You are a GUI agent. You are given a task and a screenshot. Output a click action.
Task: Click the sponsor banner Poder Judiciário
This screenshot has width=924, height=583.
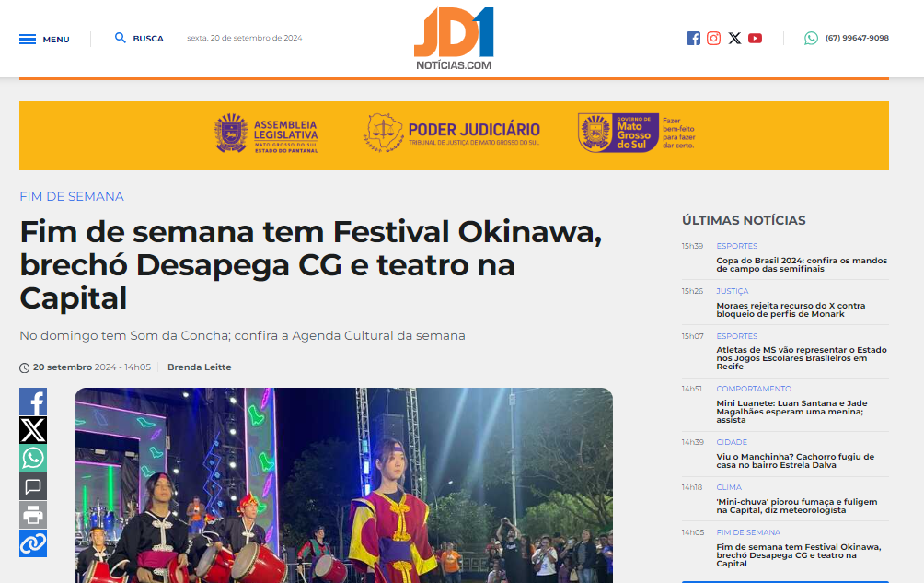pyautogui.click(x=452, y=134)
